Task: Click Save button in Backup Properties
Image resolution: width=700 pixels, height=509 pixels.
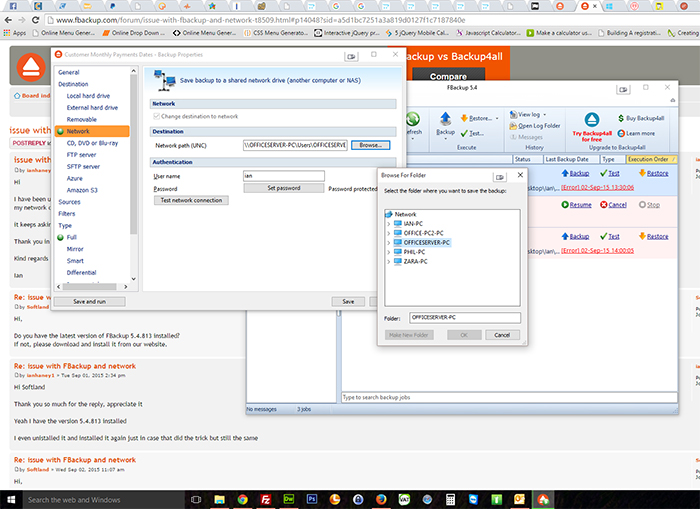Action: coord(348,302)
